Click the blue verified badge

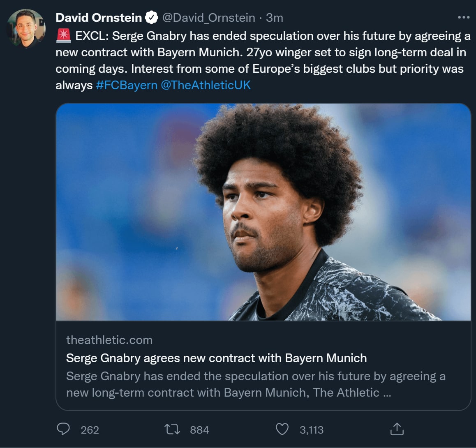pos(152,18)
